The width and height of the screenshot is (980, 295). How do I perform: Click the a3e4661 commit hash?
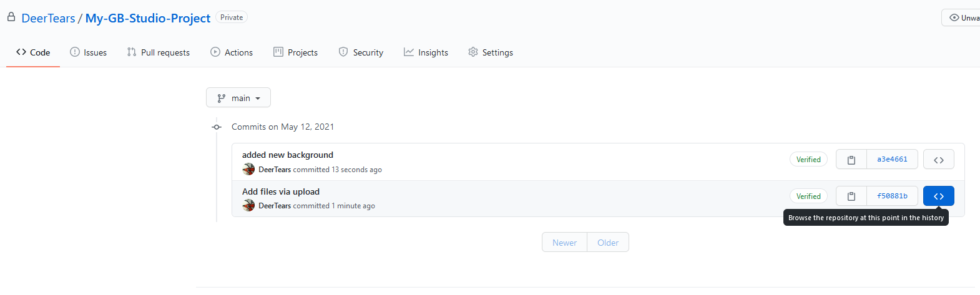[x=892, y=160]
